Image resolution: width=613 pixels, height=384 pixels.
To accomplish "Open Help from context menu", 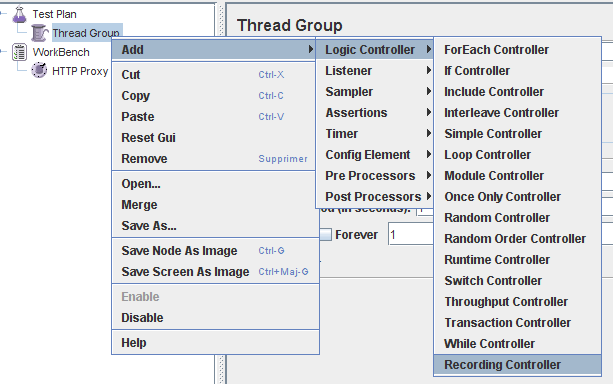I will point(215,343).
